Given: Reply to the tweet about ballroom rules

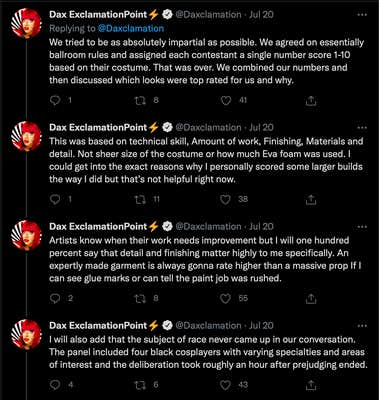Looking at the screenshot, I should pyautogui.click(x=55, y=100).
